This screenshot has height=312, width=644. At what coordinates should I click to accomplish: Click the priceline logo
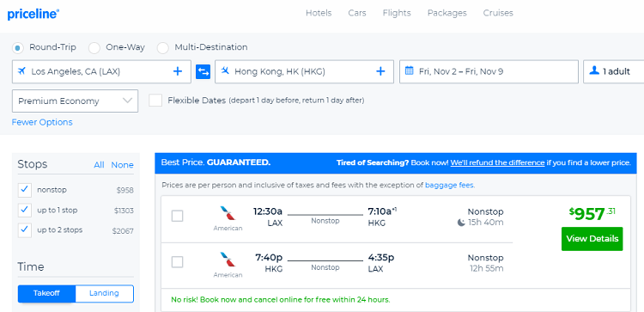(x=33, y=14)
